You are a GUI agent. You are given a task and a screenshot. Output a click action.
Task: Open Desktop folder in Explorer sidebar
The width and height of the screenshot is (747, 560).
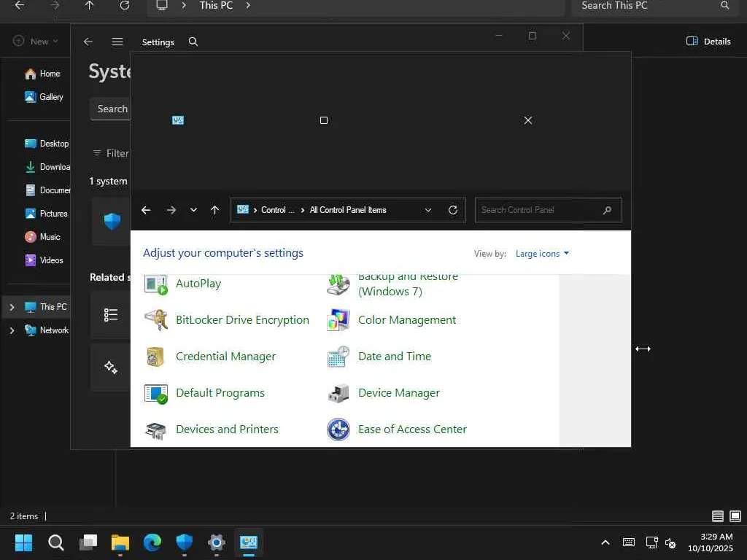[47, 144]
